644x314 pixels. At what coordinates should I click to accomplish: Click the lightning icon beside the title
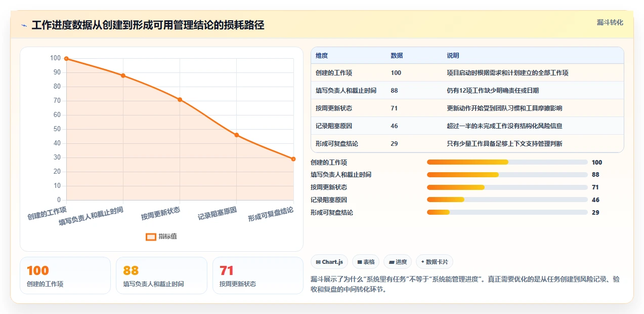click(x=24, y=25)
